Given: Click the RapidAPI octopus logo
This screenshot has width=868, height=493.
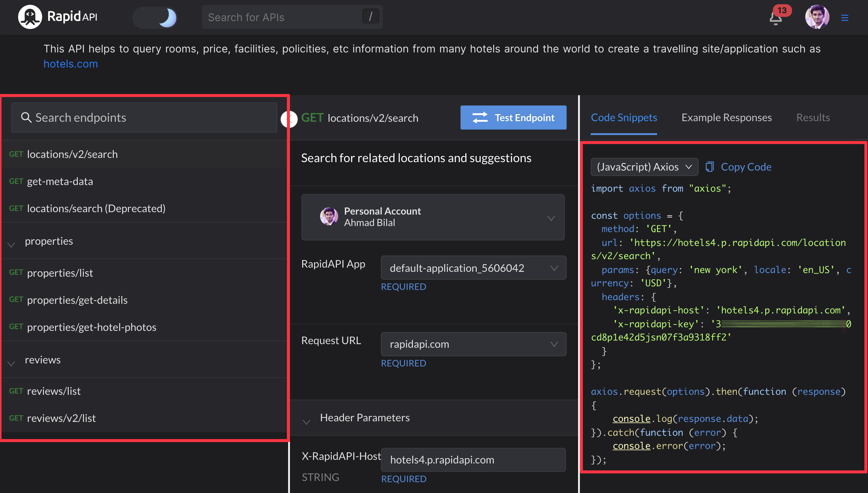Looking at the screenshot, I should pos(30,17).
